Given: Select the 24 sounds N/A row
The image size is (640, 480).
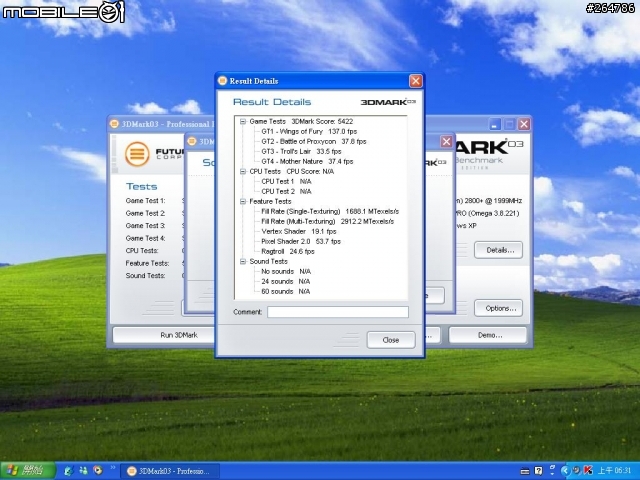Looking at the screenshot, I should click(285, 281).
